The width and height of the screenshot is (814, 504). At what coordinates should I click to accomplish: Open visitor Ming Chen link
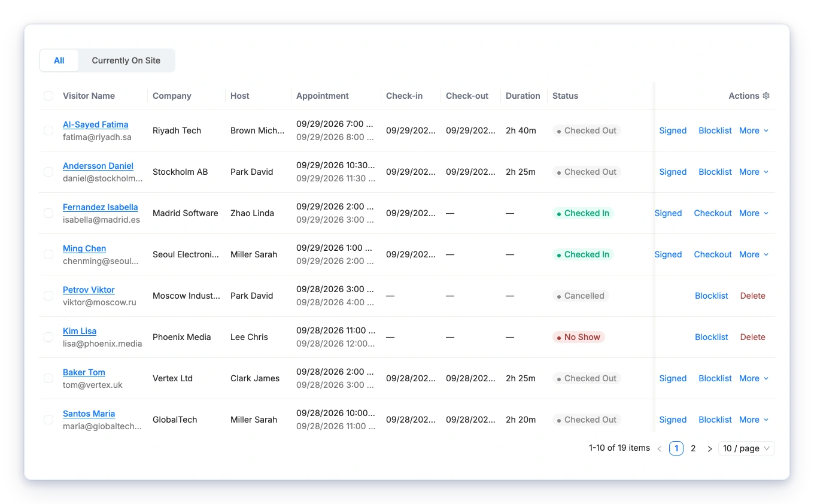(x=84, y=248)
